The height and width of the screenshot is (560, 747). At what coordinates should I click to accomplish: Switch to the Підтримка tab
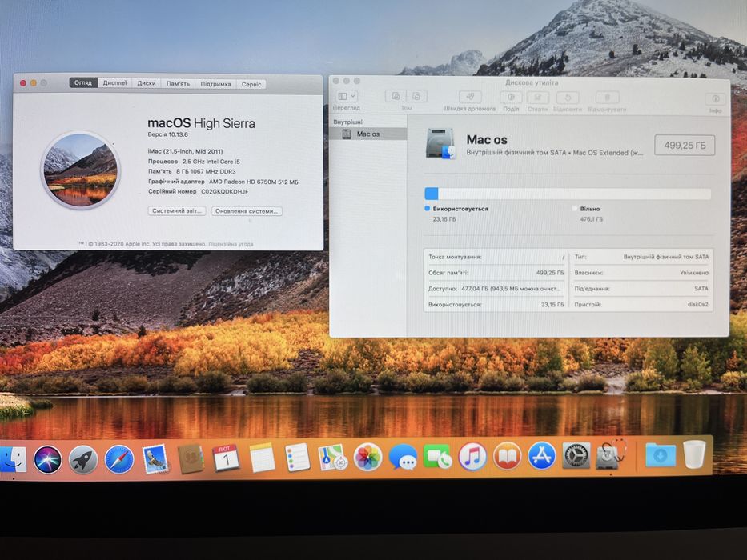point(215,84)
